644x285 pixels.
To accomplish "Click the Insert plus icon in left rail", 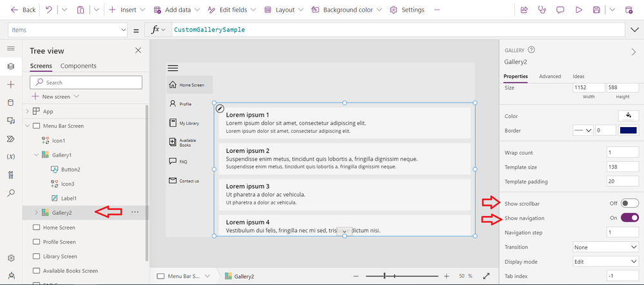I will pos(11,84).
